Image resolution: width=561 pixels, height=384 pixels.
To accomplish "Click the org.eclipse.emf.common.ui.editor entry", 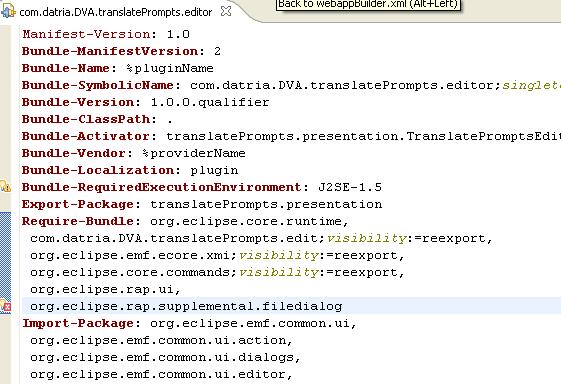I will (x=158, y=374).
